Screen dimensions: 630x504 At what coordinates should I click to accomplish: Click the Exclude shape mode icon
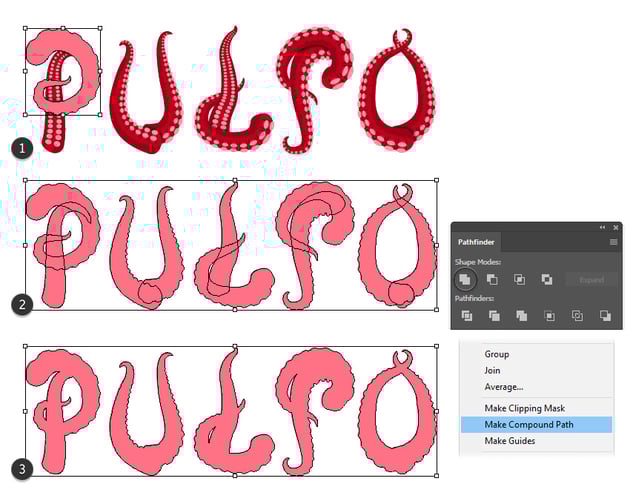click(x=546, y=279)
